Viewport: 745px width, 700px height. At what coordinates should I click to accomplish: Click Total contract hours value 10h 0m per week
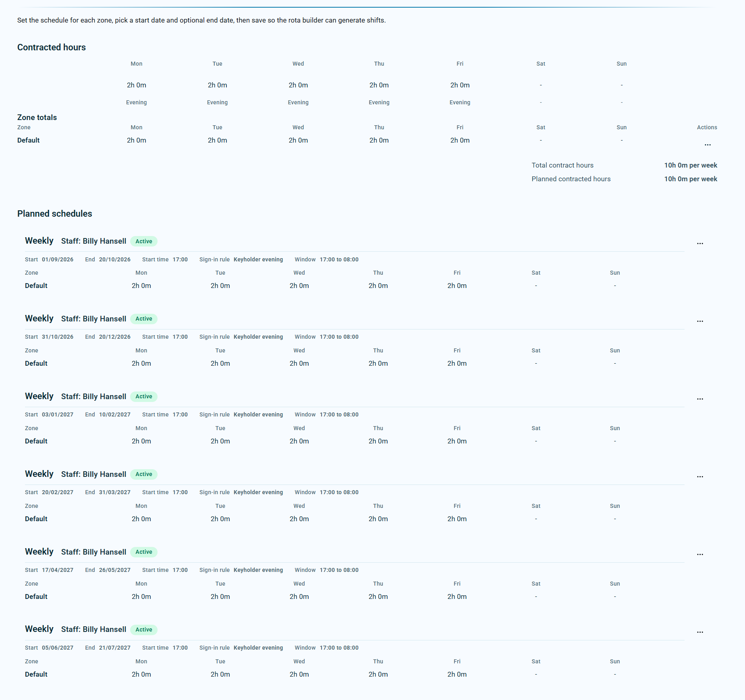click(691, 165)
